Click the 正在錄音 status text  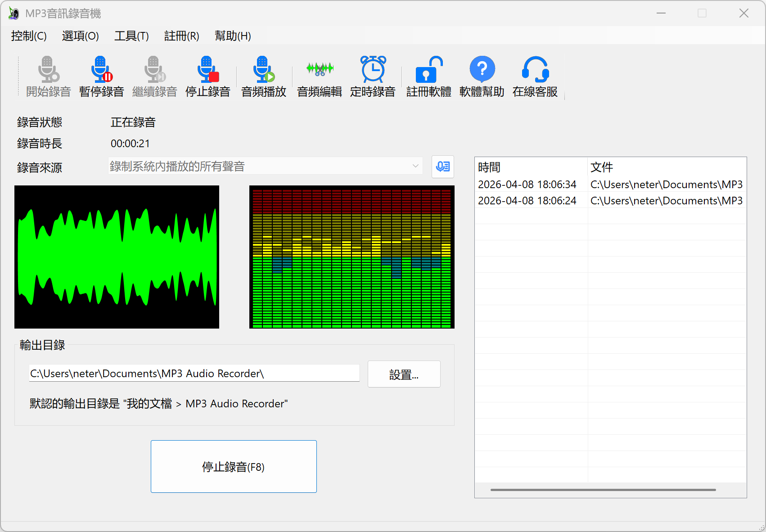click(x=133, y=122)
